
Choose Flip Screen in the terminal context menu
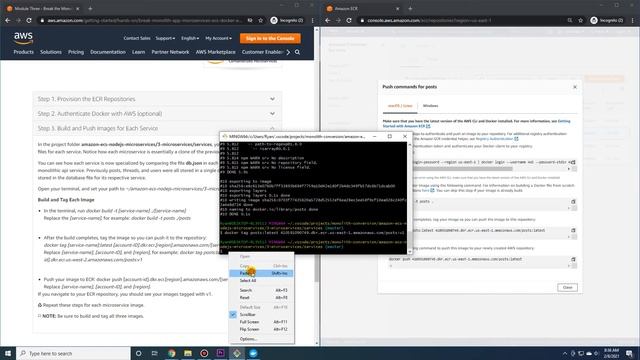(x=261, y=329)
